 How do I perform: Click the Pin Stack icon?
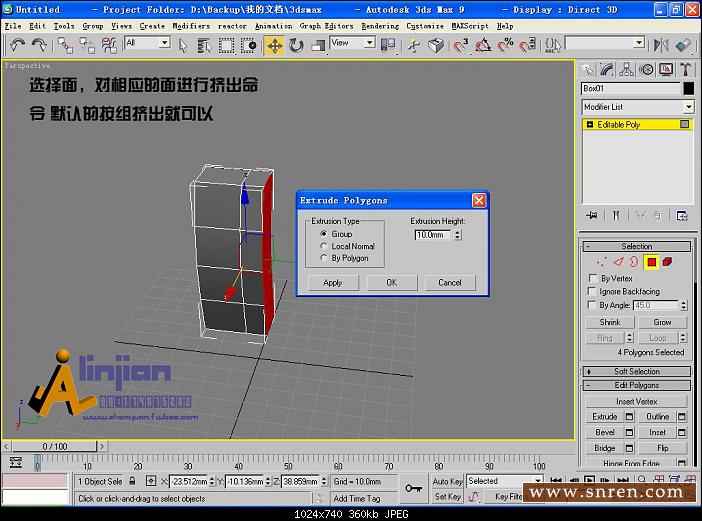(x=591, y=216)
